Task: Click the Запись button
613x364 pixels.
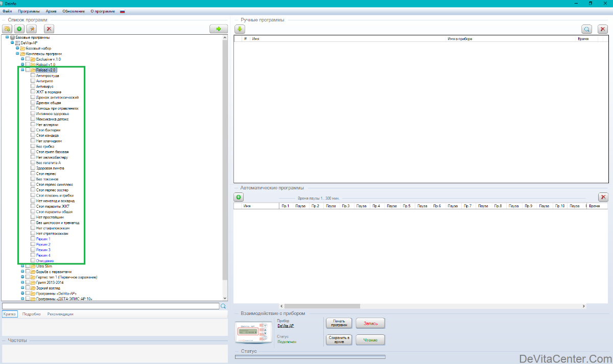Action: (370, 323)
